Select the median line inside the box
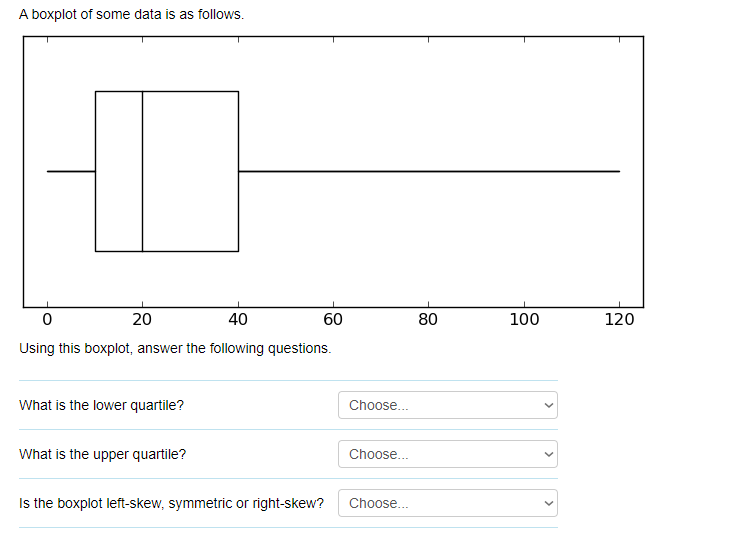Image resolution: width=755 pixels, height=560 pixels. click(143, 171)
